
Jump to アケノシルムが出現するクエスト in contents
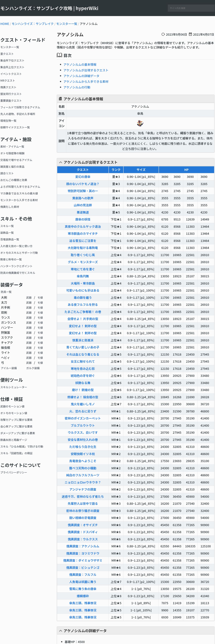coord(86,70)
